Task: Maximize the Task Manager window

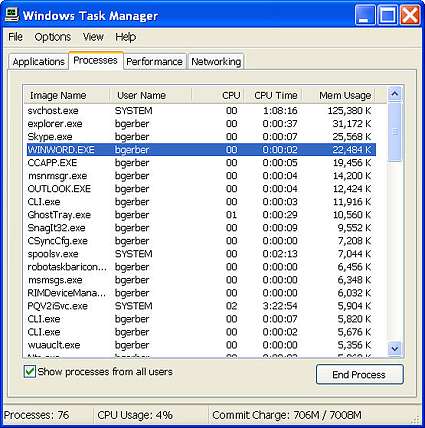Action: [x=387, y=15]
